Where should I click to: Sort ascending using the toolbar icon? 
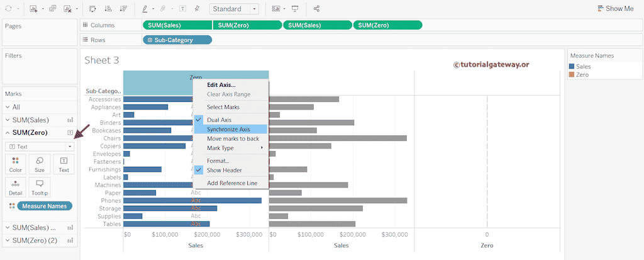click(108, 9)
